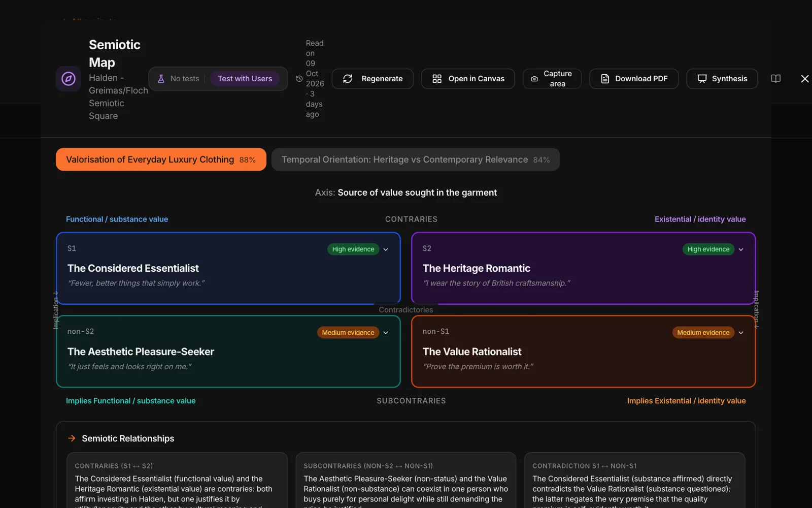Viewport: 812px width, 508px height.
Task: Expand The Heritage Romantic card chevron
Action: click(x=741, y=249)
